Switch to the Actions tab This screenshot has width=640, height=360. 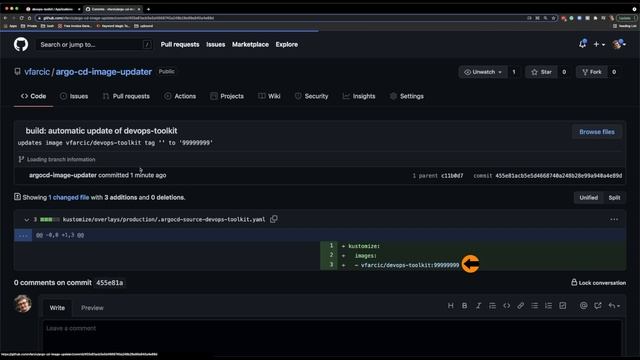click(x=180, y=96)
